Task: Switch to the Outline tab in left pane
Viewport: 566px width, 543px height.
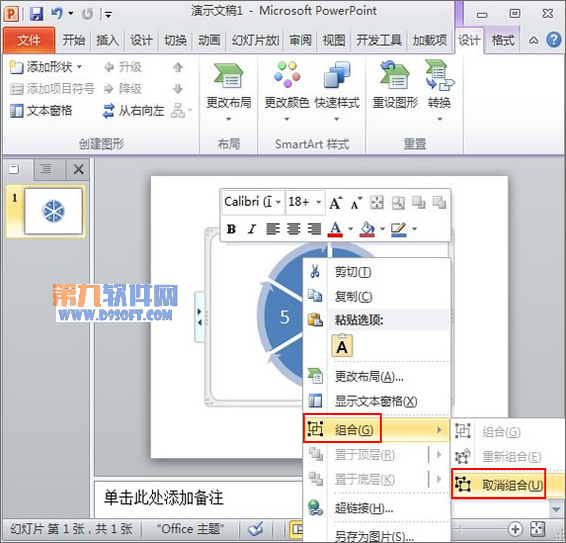Action: tap(45, 169)
